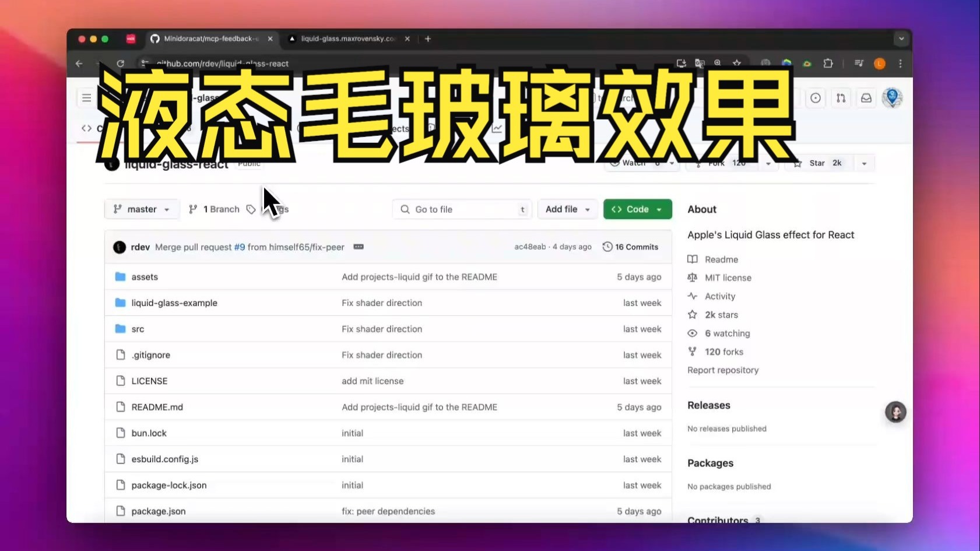
Task: Open the liquid-glass-example folder
Action: [174, 303]
